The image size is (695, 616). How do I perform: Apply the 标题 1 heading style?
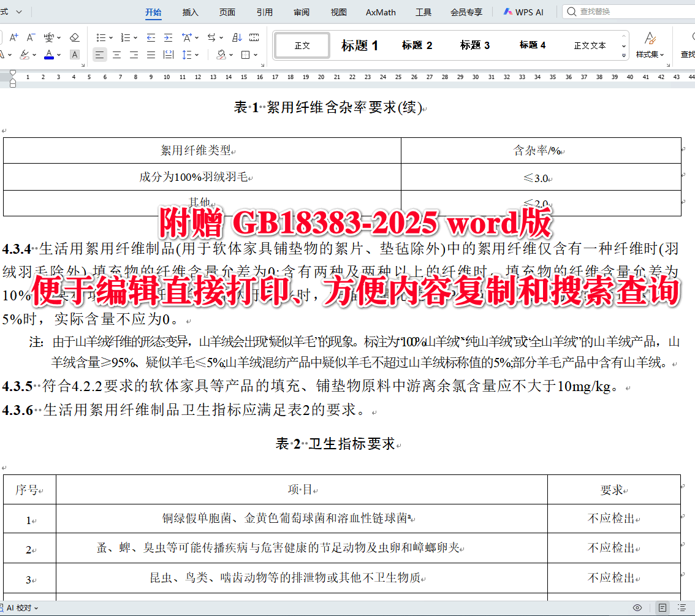tap(360, 45)
